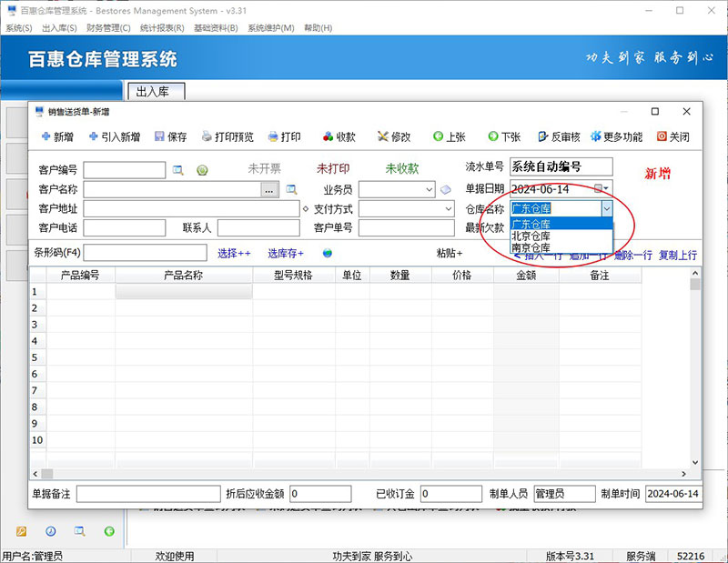Click the key icon in bottom-left panel
This screenshot has width=728, height=563.
click(21, 531)
